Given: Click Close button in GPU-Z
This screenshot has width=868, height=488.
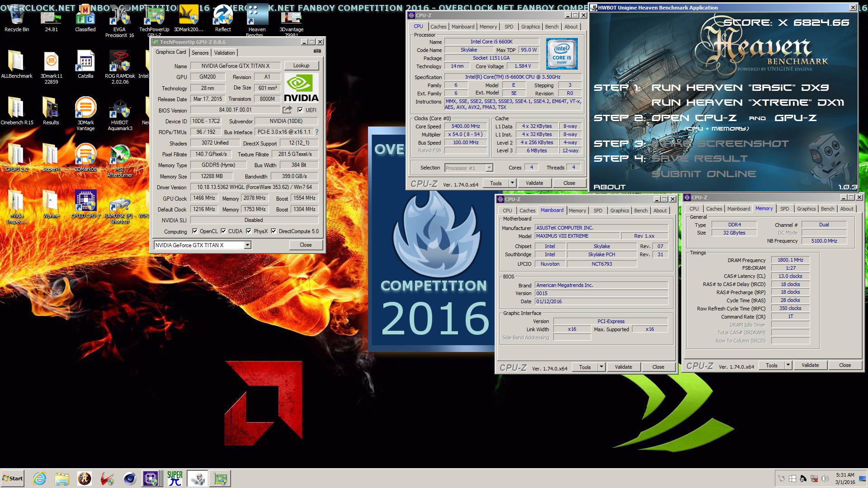Looking at the screenshot, I should coord(306,245).
